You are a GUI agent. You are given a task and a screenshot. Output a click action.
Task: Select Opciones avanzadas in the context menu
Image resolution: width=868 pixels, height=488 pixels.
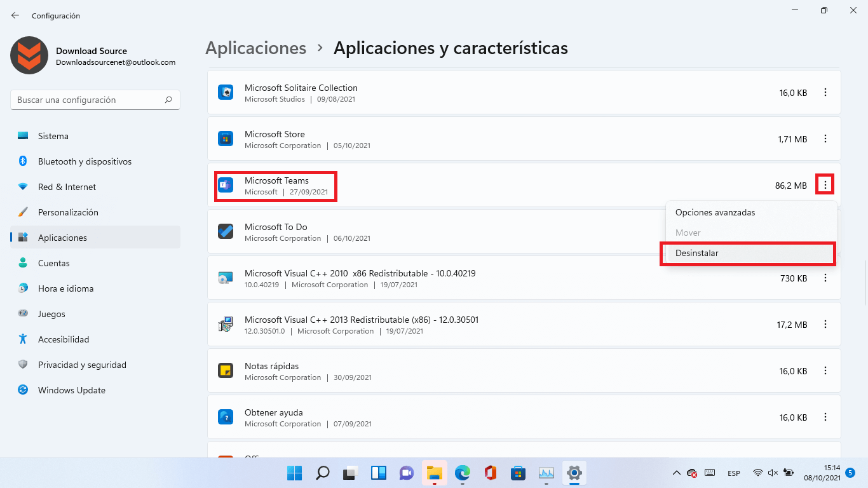click(751, 212)
